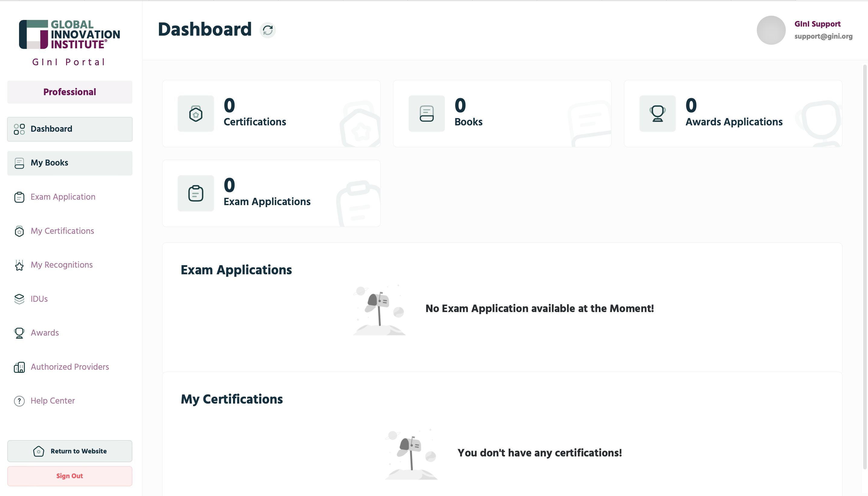Open the 0 Exam Applications summary card

pyautogui.click(x=271, y=194)
